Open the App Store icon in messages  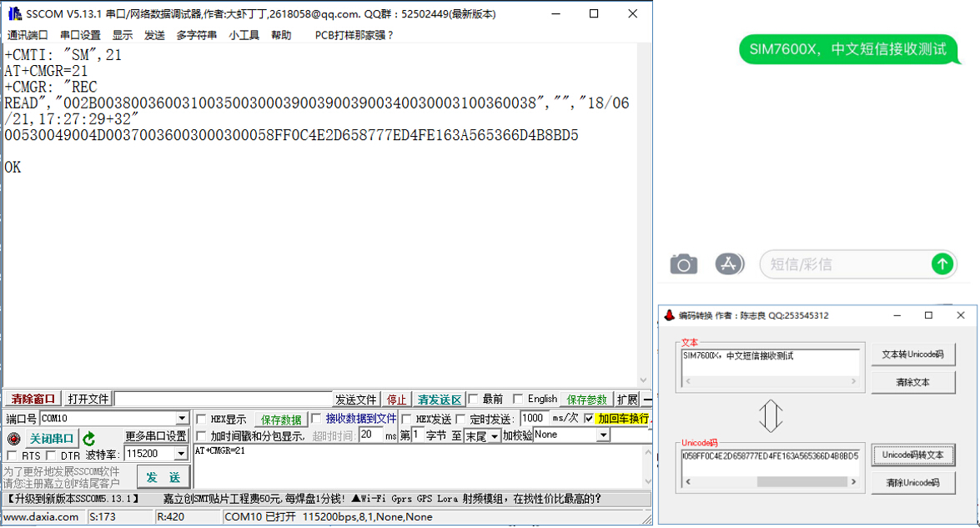click(730, 264)
